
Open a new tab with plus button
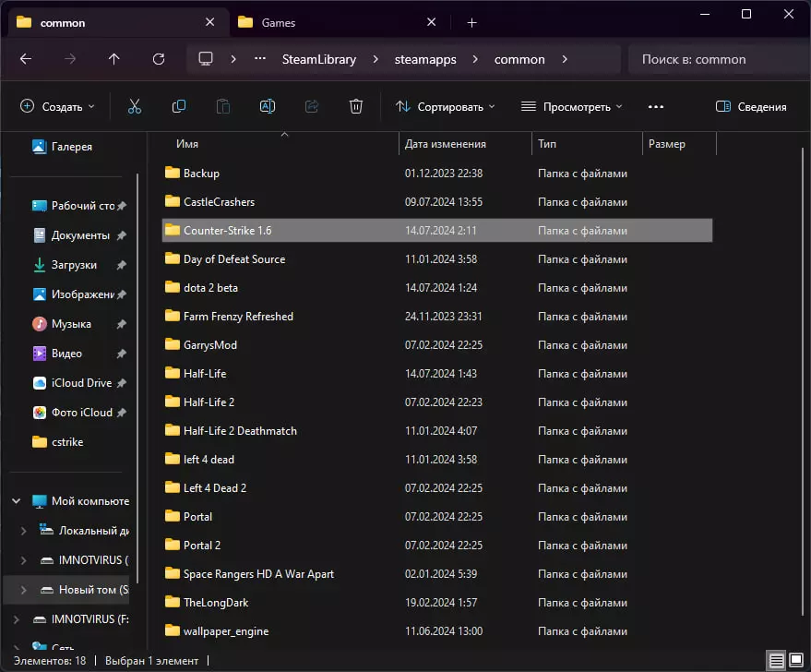pyautogui.click(x=471, y=22)
